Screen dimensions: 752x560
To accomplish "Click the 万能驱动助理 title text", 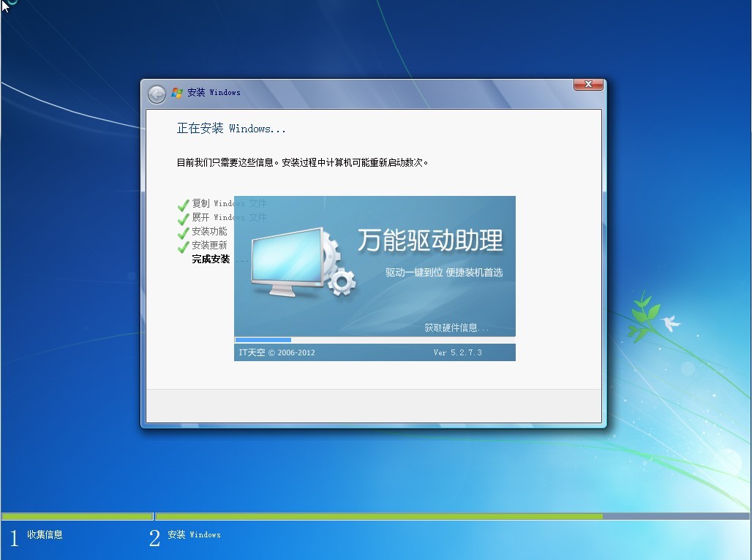I will 430,241.
